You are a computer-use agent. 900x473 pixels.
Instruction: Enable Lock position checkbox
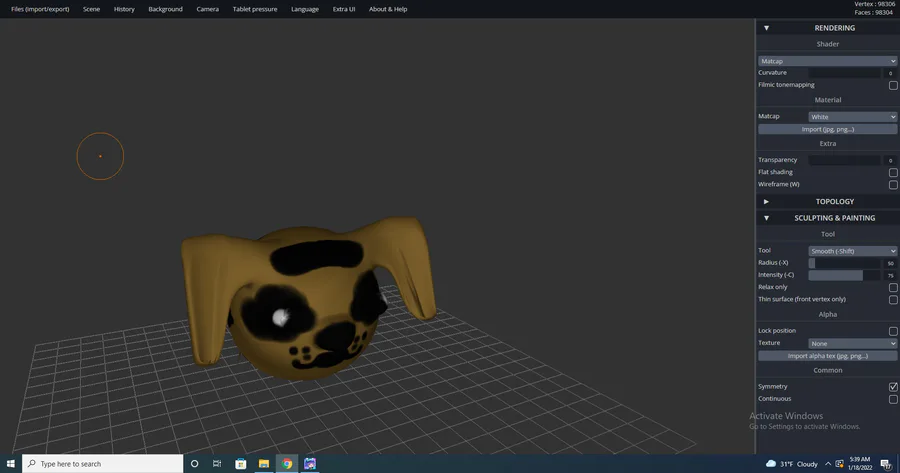coord(893,331)
